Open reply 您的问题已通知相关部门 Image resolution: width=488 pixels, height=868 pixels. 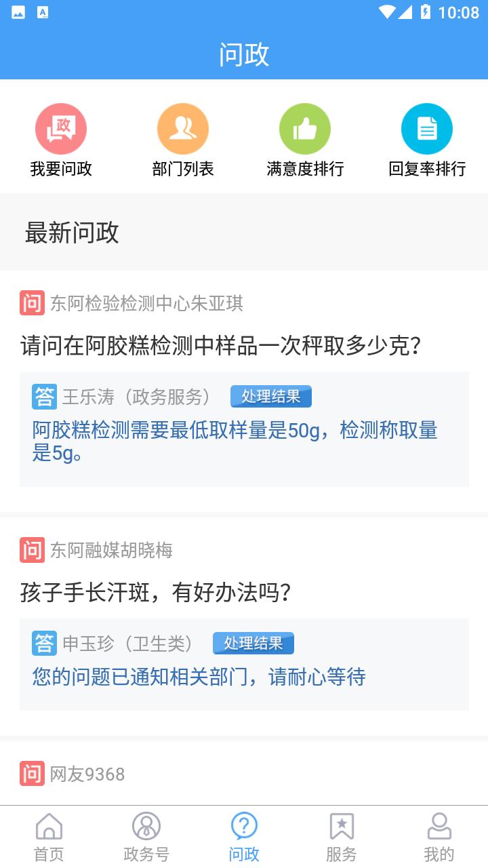199,677
